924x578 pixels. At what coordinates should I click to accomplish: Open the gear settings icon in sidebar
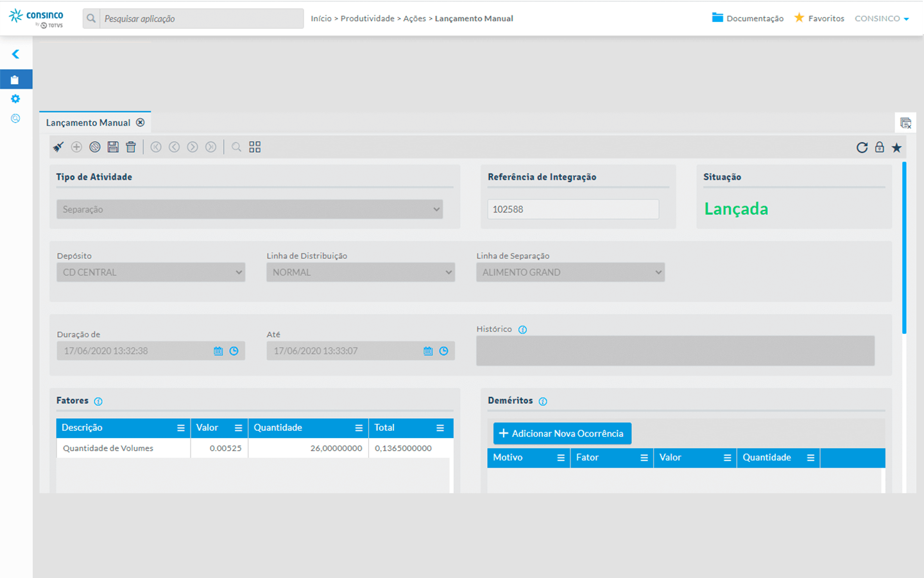[x=15, y=99]
